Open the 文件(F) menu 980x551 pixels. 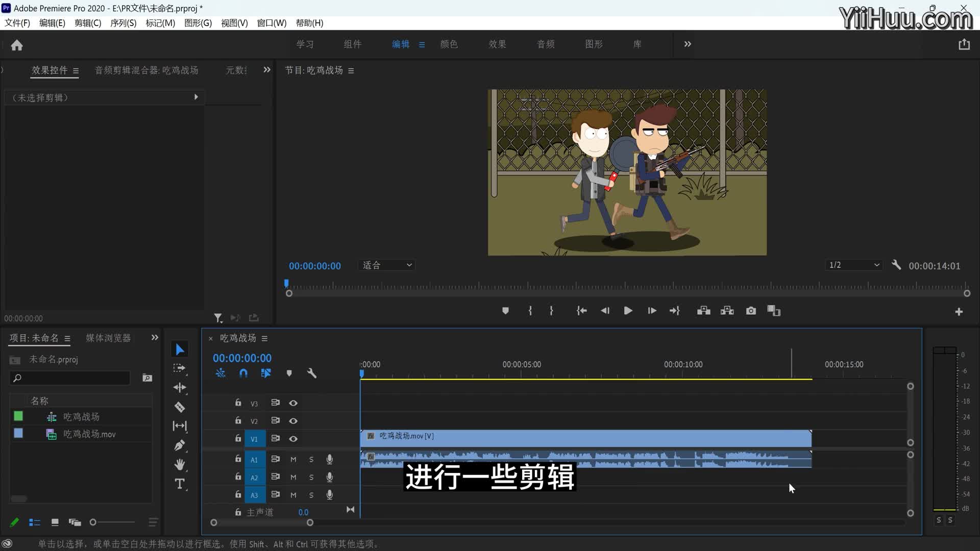click(x=17, y=23)
